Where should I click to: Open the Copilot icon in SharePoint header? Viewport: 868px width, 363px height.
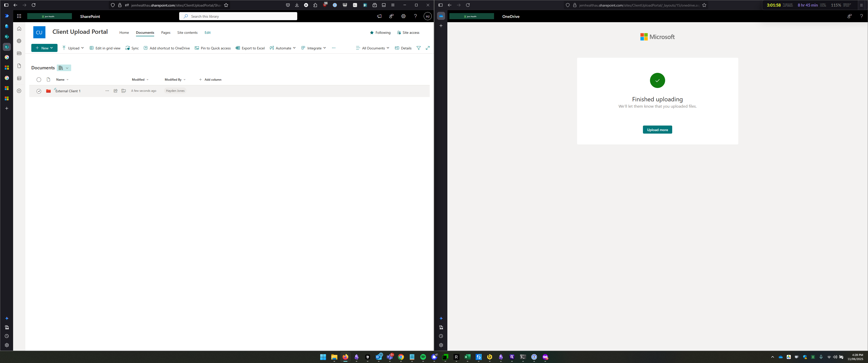(x=391, y=16)
